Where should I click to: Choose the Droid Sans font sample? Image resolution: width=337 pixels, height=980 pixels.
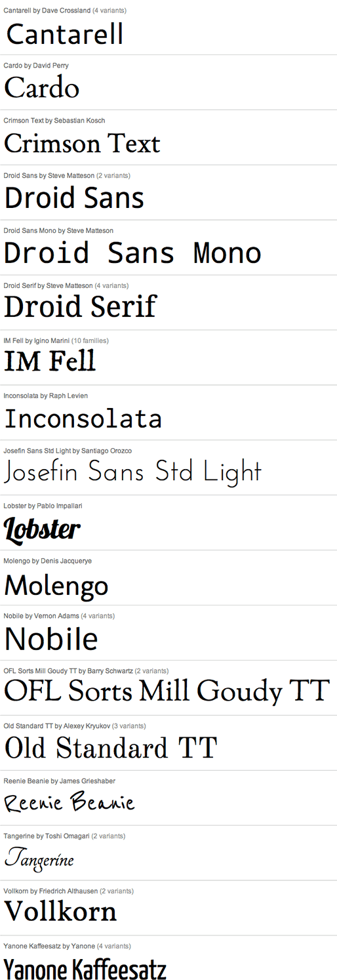click(x=74, y=198)
